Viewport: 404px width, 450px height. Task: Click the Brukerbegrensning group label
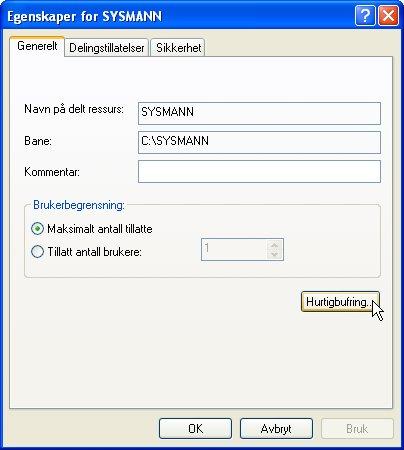[79, 205]
